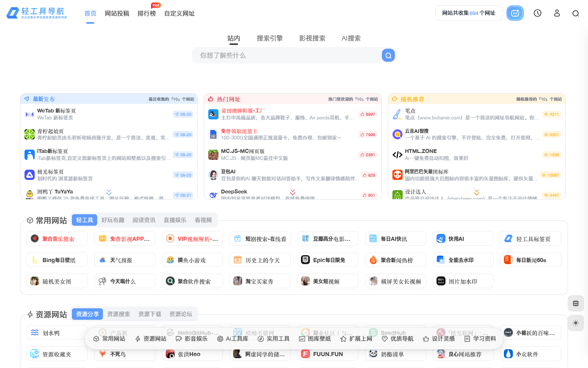Open the 小众软件 resource link
The image size is (588, 368).
pos(531,354)
